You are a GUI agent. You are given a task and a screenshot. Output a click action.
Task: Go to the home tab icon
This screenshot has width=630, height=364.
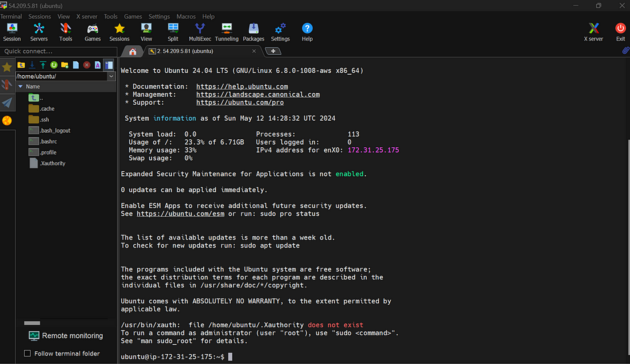[x=133, y=51]
